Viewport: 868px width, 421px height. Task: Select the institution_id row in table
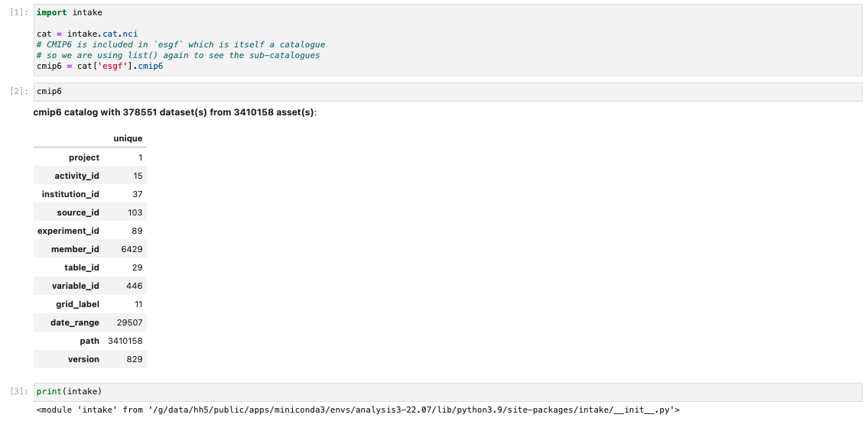pyautogui.click(x=90, y=194)
